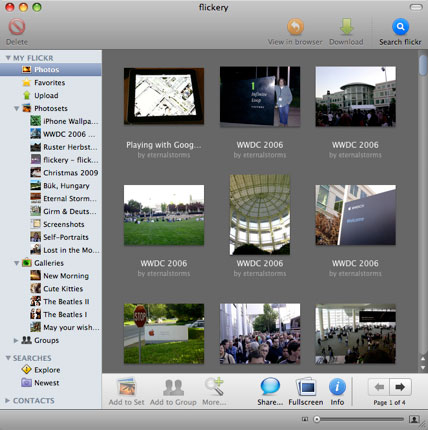Open New Morning gallery

51,276
